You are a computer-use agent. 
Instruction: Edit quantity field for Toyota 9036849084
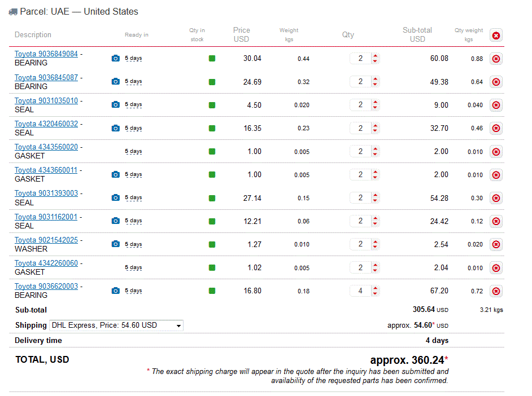(360, 58)
